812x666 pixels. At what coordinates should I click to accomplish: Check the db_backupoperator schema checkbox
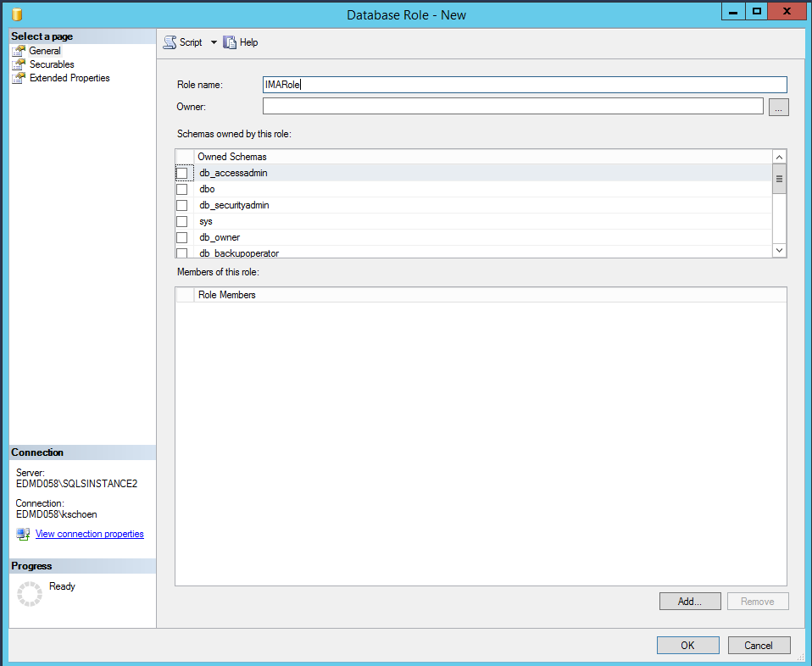coord(181,253)
